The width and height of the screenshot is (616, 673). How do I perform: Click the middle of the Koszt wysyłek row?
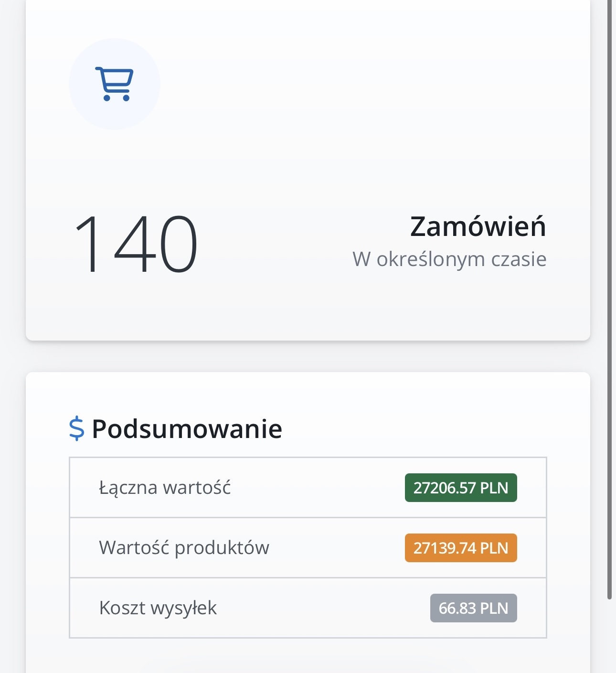(x=308, y=608)
